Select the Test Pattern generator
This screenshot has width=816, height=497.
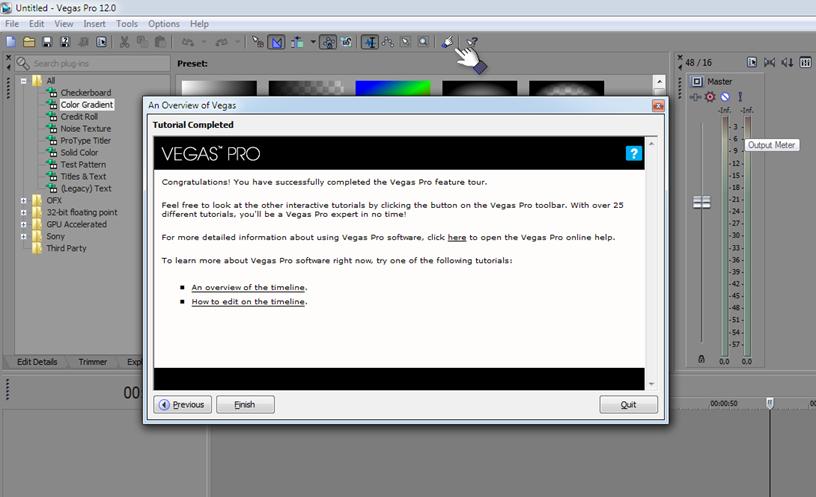[83, 164]
